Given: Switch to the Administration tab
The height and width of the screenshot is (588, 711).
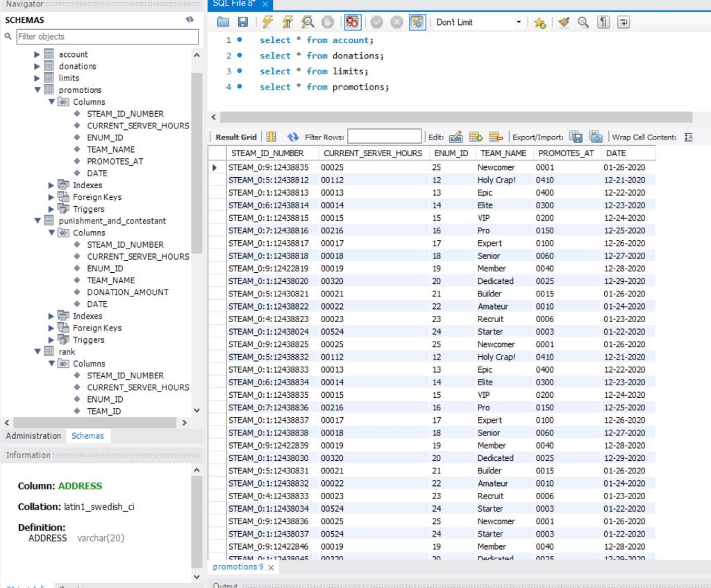Looking at the screenshot, I should click(33, 436).
